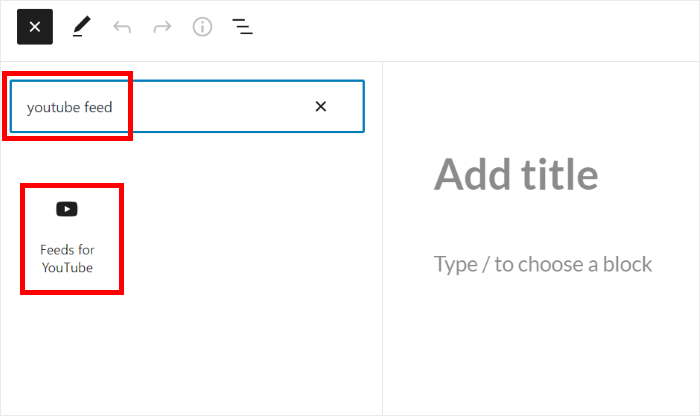Screen dimensions: 700x416
Task: Select the Tools pencil icon
Action: point(82,27)
